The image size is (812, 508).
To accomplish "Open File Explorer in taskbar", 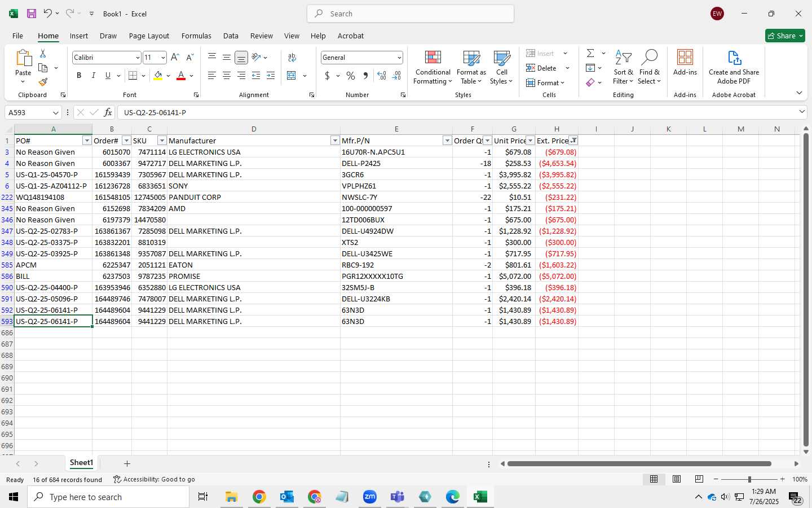I will (231, 497).
